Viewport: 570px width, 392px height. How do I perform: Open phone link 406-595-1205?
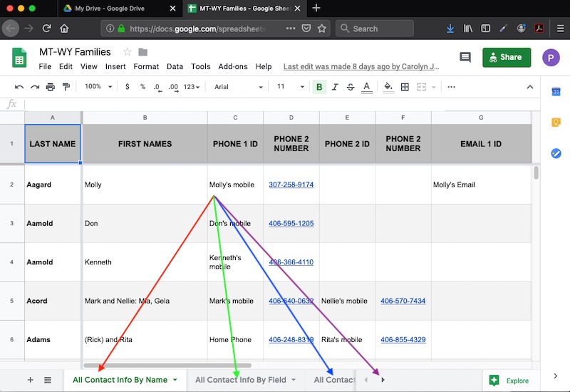point(291,223)
